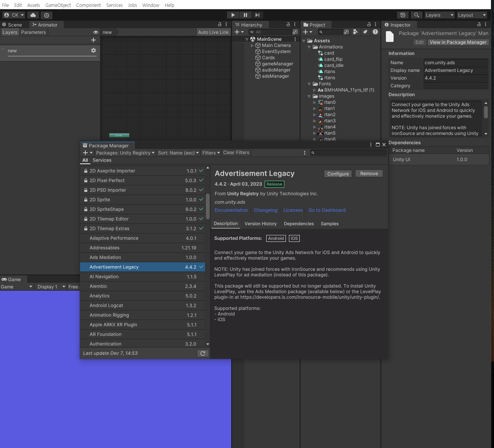
Task: Expand the rtan0 image asset
Action: [x=315, y=102]
